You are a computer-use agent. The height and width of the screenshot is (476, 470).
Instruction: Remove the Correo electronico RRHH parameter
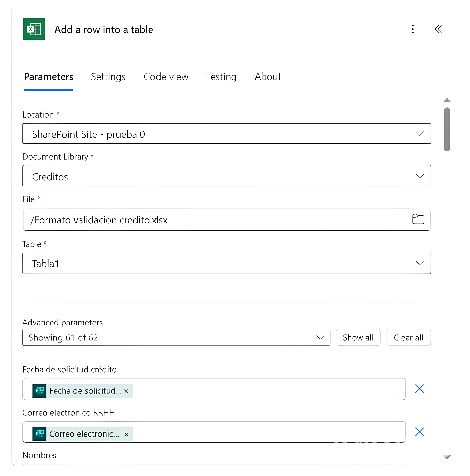[x=419, y=432]
